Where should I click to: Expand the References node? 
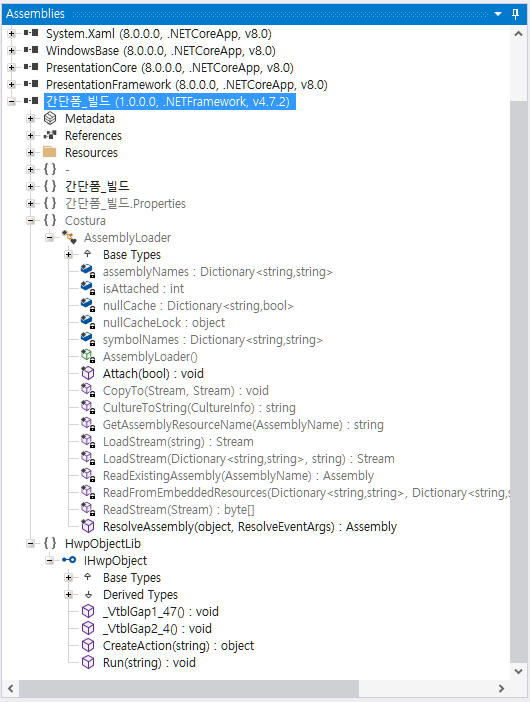click(30, 136)
